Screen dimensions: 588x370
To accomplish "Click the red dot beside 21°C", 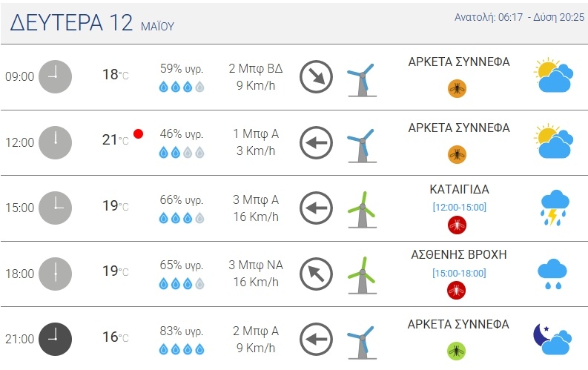I will coord(138,134).
